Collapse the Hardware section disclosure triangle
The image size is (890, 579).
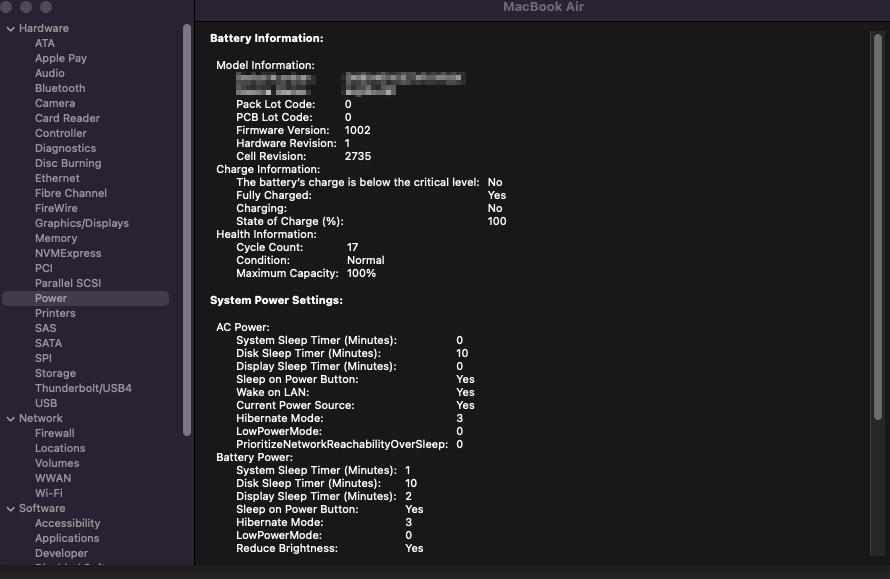click(x=10, y=28)
